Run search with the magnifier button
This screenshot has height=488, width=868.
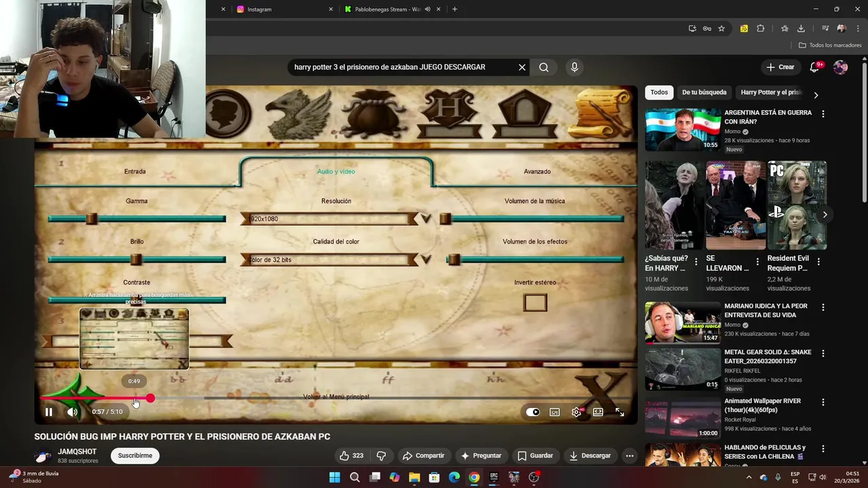click(x=544, y=67)
